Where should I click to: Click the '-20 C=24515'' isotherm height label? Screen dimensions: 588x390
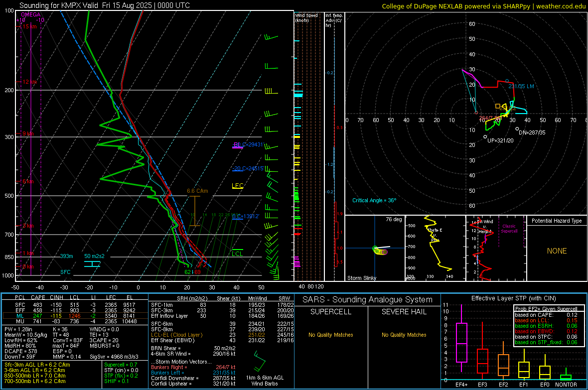(x=248, y=168)
